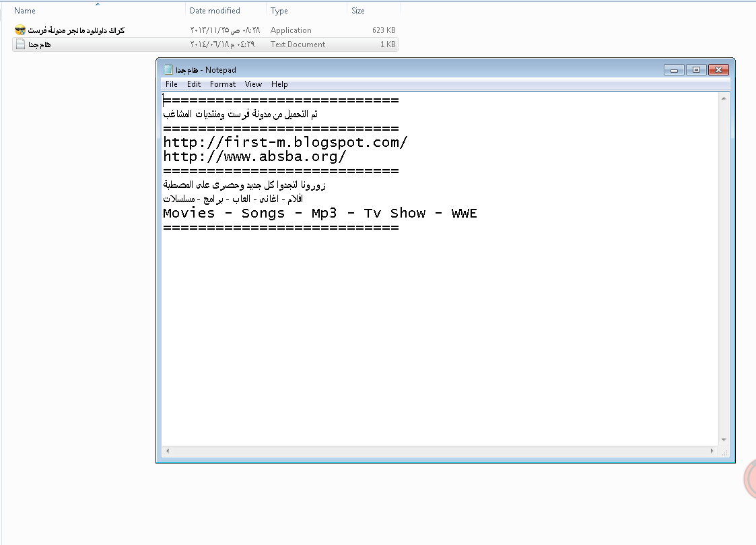Click the first Arabic line in Notepad
The width and height of the screenshot is (756, 545).
point(240,115)
